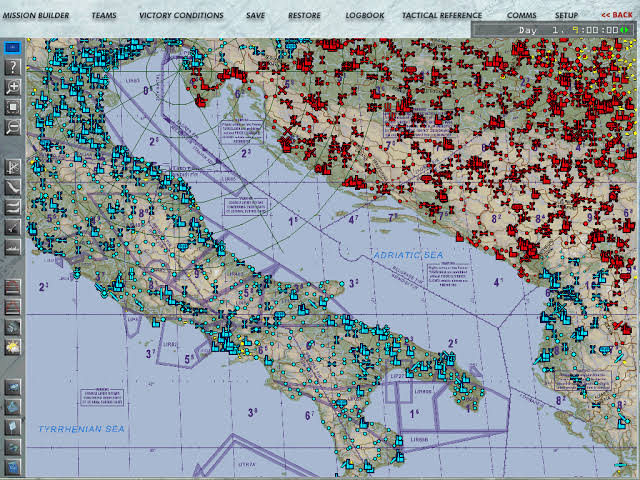Click the ADRIATIC SEA map label

click(408, 255)
